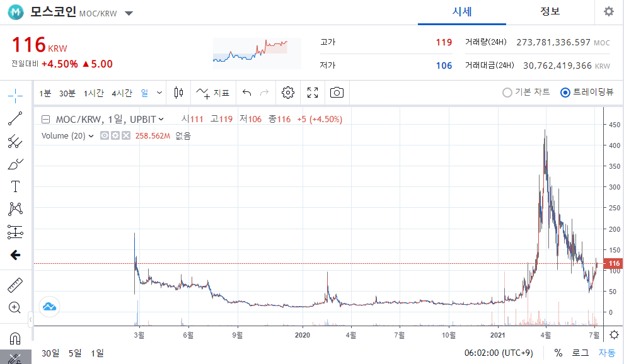Viewport: 624px width, 364px height.
Task: Change candlestick chart style
Action: pos(178,93)
